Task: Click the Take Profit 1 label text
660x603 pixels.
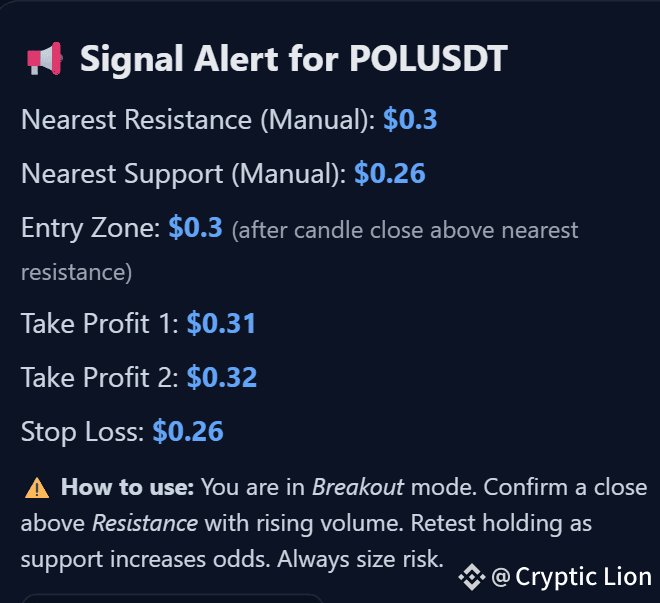Action: pos(100,324)
